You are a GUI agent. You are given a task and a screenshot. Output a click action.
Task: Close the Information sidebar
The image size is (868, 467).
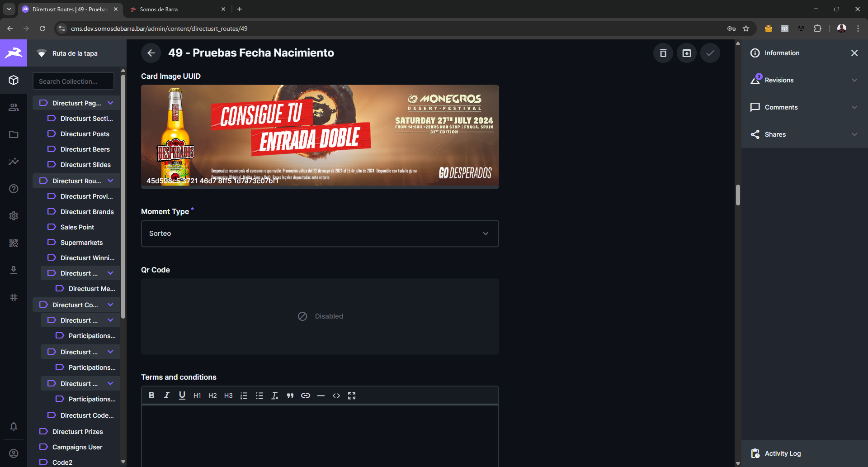(854, 53)
